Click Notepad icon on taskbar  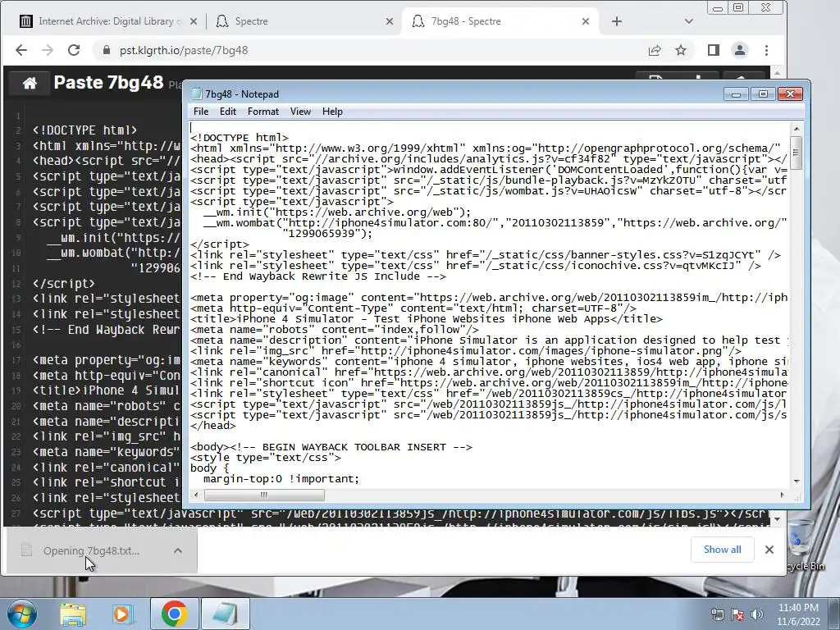[226, 614]
